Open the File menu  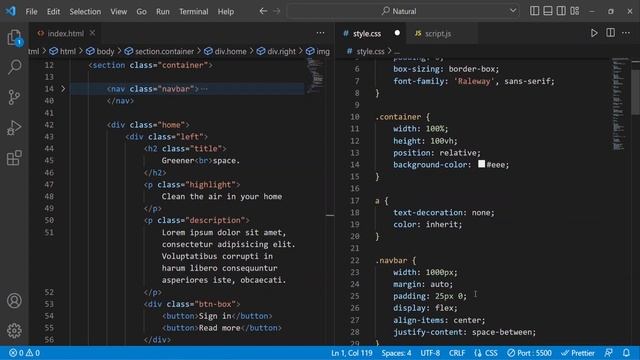click(x=31, y=11)
